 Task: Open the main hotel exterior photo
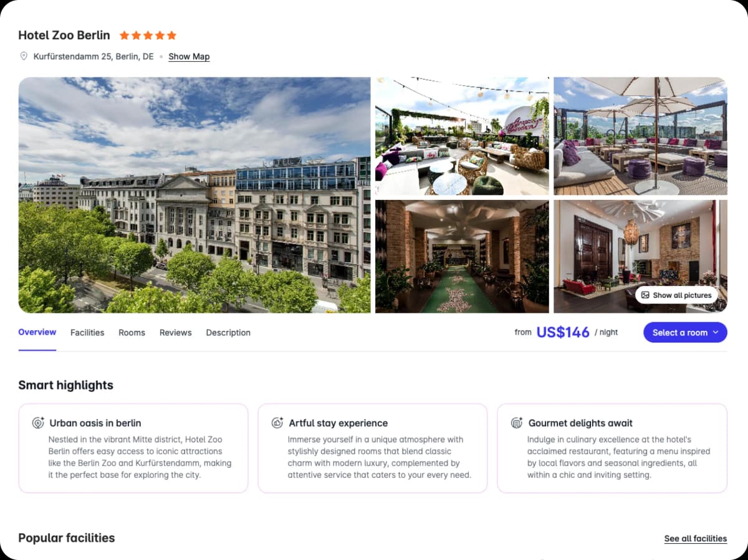point(194,195)
